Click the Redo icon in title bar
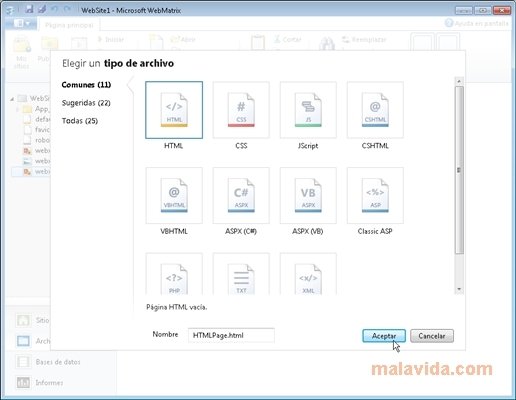This screenshot has width=516, height=400. click(x=67, y=9)
